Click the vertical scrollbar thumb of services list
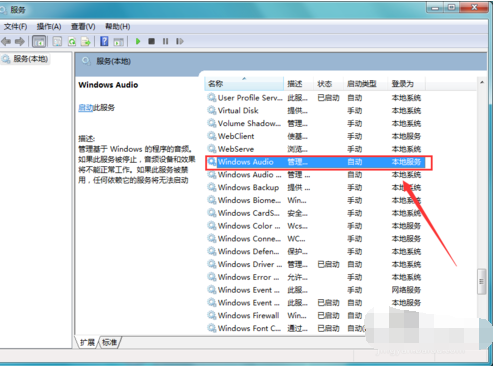Image resolution: width=493 pixels, height=367 pixels. pyautogui.click(x=482, y=281)
